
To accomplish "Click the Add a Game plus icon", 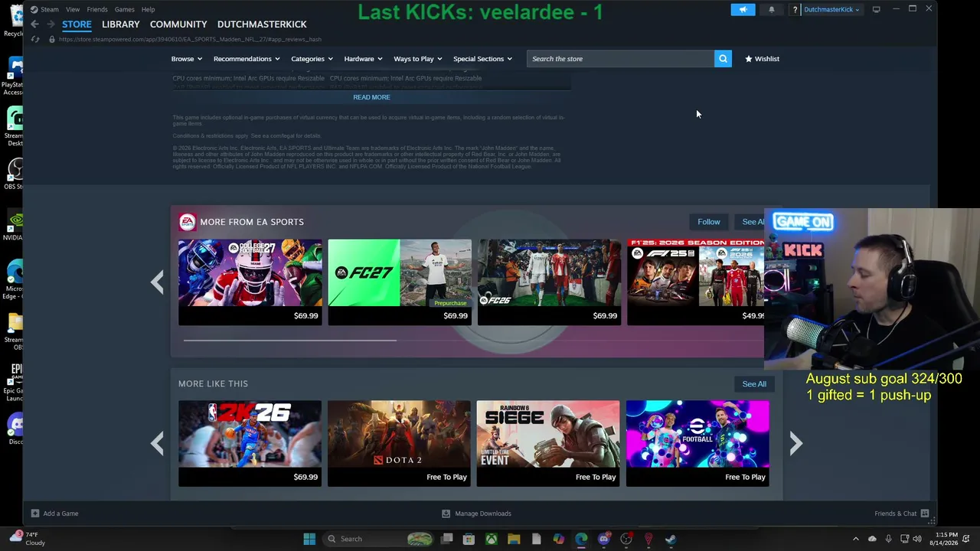I will 34,514.
